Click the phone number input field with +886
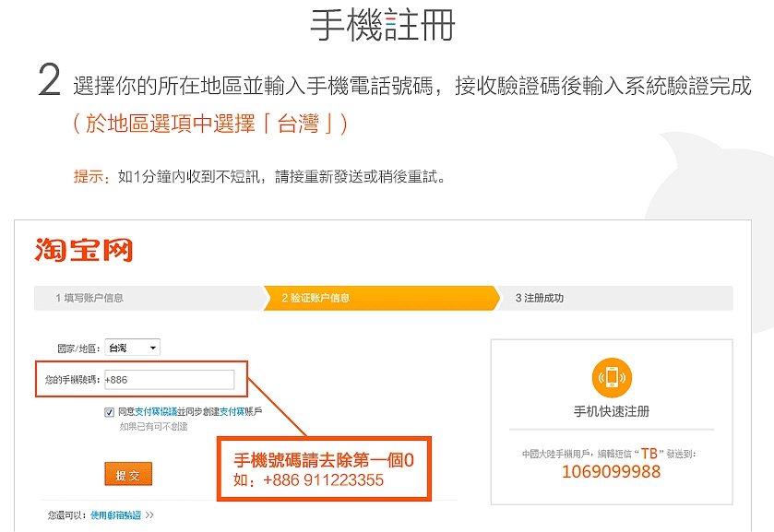Screen dimensions: 774x532 click(x=170, y=380)
